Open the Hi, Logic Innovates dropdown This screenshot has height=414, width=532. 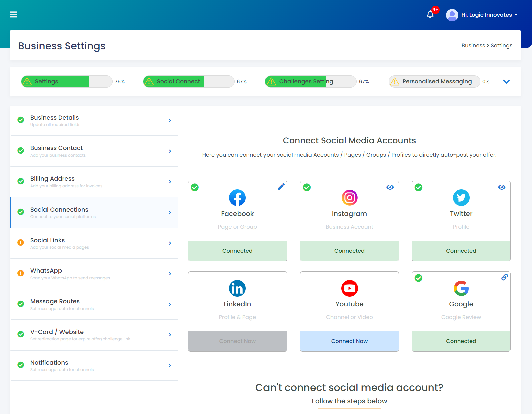[489, 15]
